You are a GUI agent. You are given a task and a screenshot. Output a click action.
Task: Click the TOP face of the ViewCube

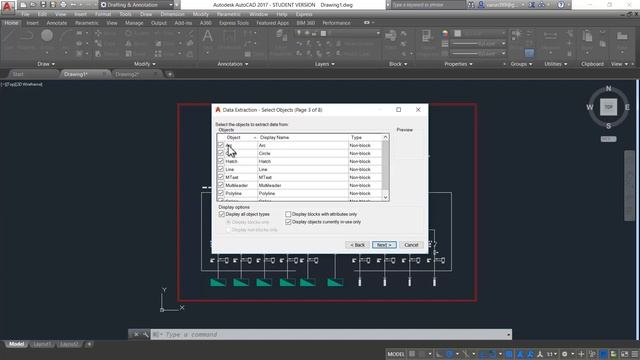point(608,107)
